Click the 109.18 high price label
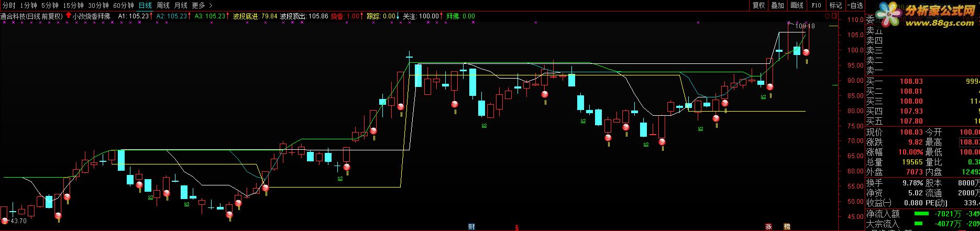980x231 pixels. [806, 26]
